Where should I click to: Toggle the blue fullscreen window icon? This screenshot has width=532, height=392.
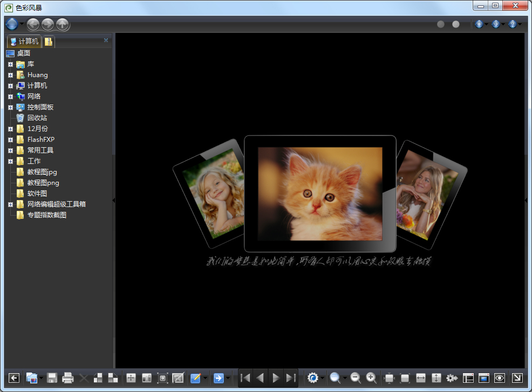[x=484, y=378]
